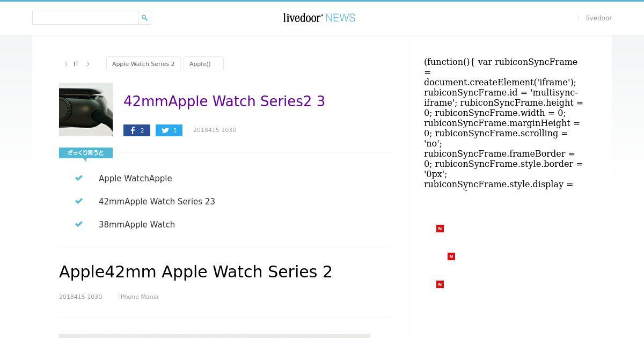Click the chevron after IT breadcrumb
The width and height of the screenshot is (644, 338).
pyautogui.click(x=88, y=64)
